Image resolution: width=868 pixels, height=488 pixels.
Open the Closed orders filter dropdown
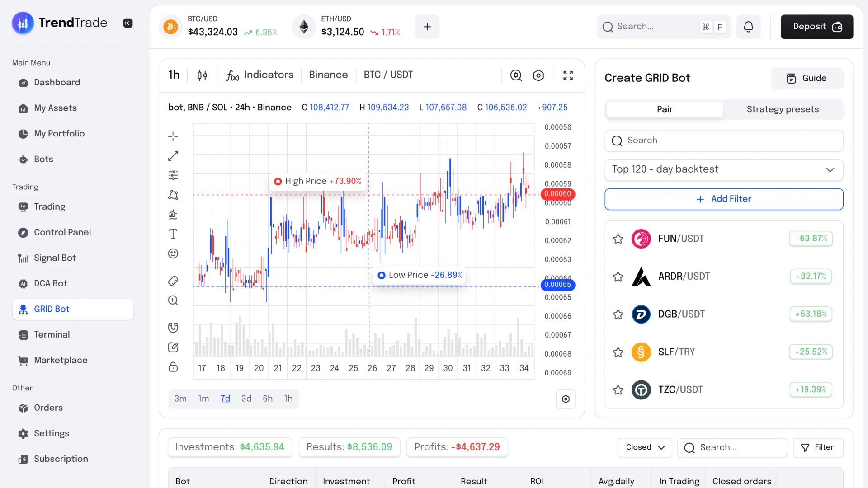pos(644,447)
